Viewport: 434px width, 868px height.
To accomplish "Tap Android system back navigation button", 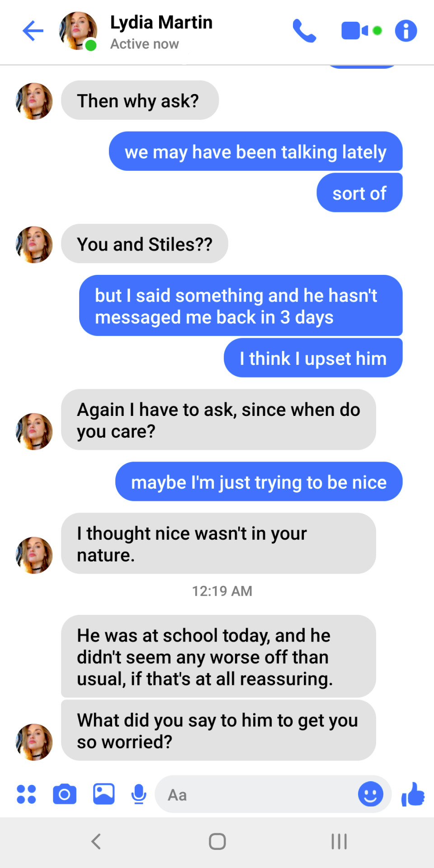I will pyautogui.click(x=96, y=841).
